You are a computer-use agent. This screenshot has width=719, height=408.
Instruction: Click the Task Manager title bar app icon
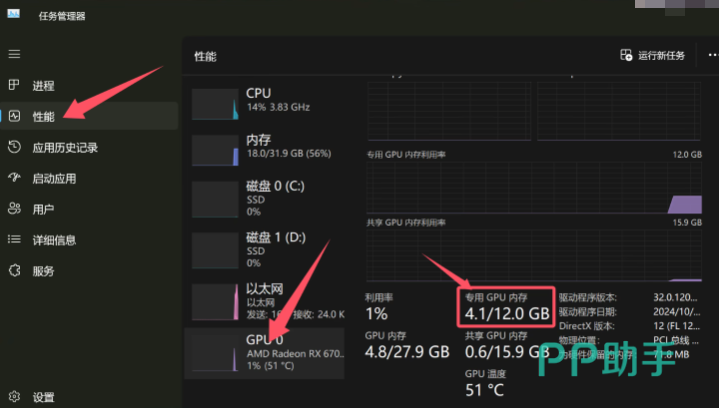coord(16,16)
